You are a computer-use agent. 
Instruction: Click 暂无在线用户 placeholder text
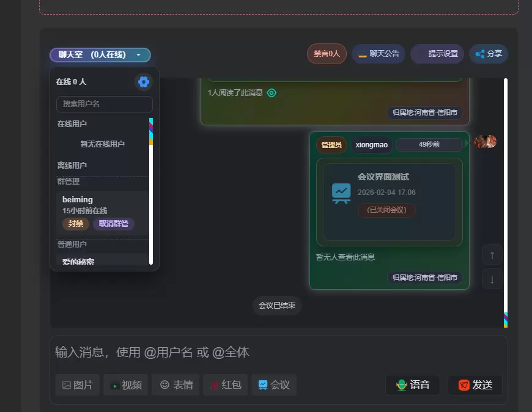coord(102,144)
